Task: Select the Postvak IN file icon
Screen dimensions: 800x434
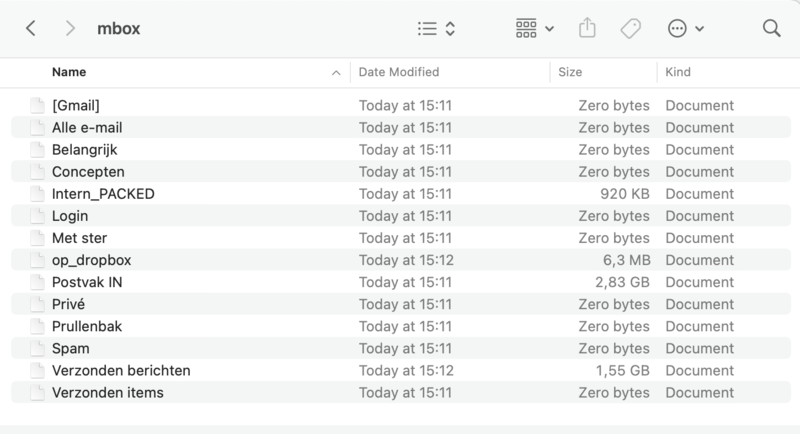Action: (38, 282)
